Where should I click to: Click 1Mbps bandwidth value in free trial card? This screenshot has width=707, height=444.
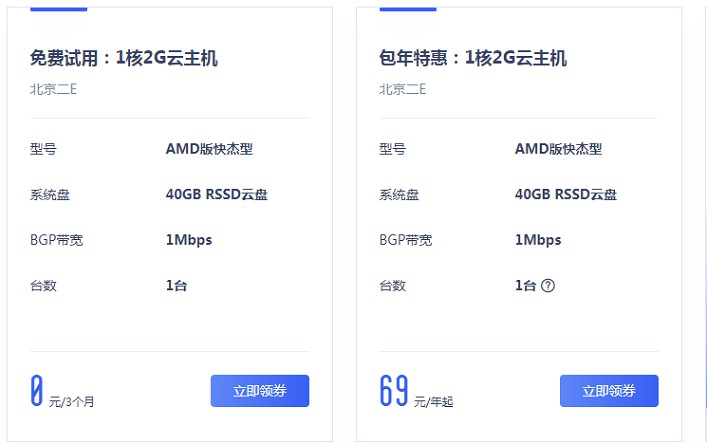[189, 240]
